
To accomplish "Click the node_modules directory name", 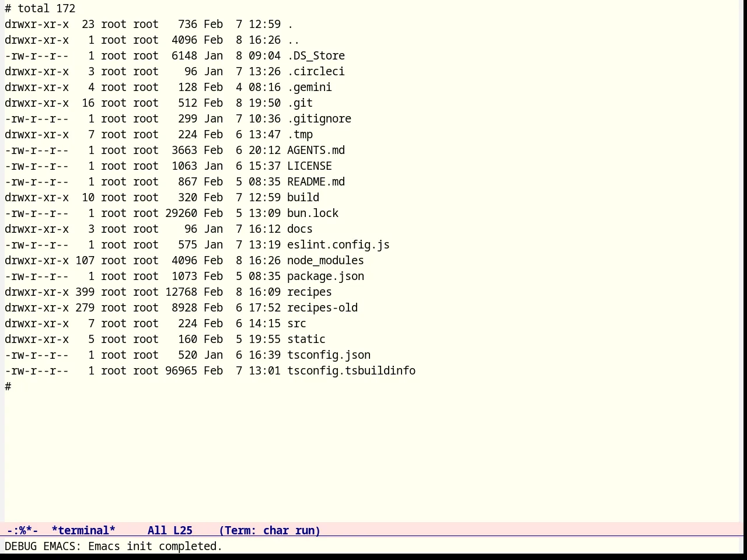I will (325, 260).
